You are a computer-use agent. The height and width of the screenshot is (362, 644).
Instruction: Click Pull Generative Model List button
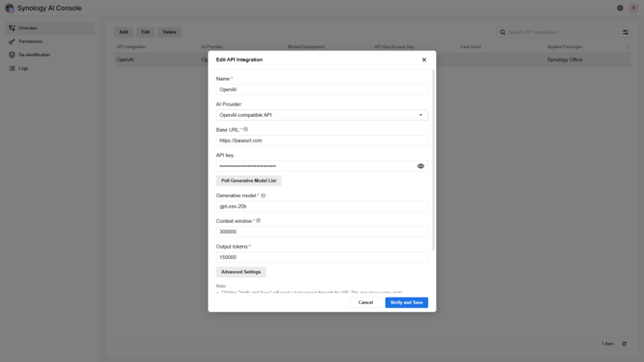249,180
